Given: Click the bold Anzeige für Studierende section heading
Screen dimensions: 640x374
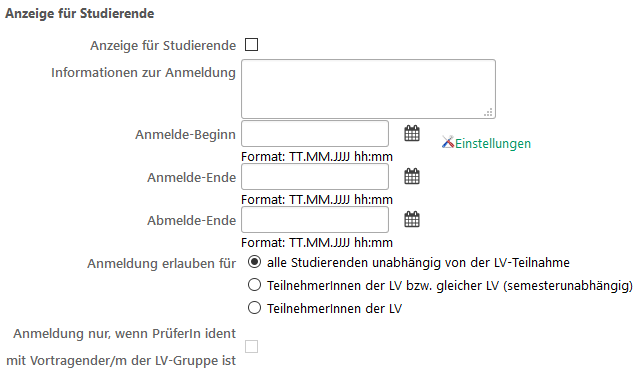Looking at the screenshot, I should 80,13.
